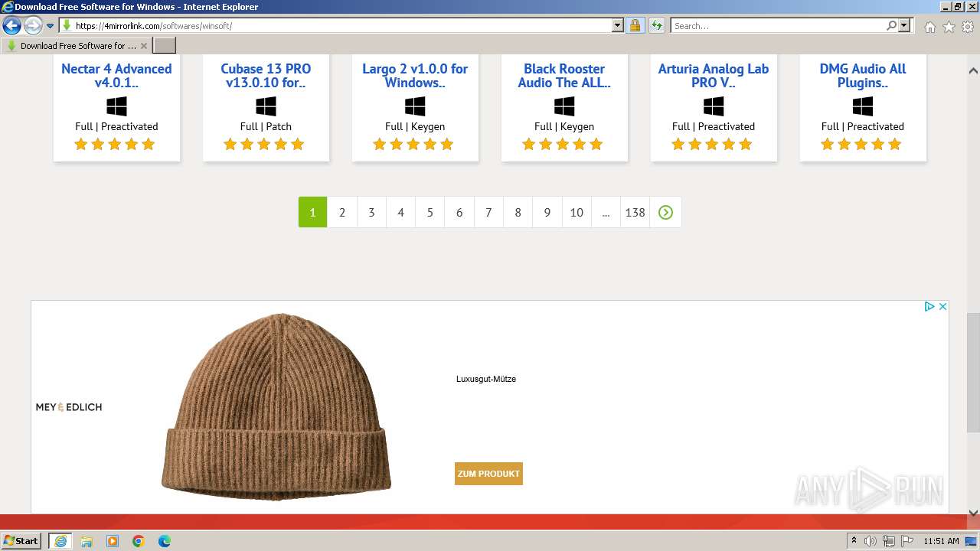Show hidden tray icons arrow

(854, 541)
